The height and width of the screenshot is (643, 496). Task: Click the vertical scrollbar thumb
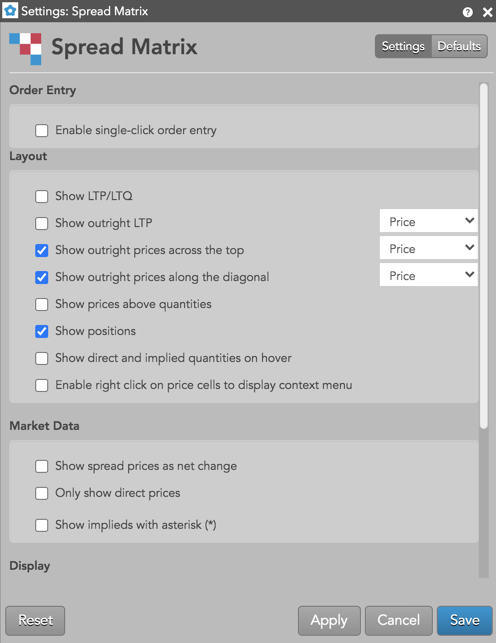pyautogui.click(x=484, y=256)
